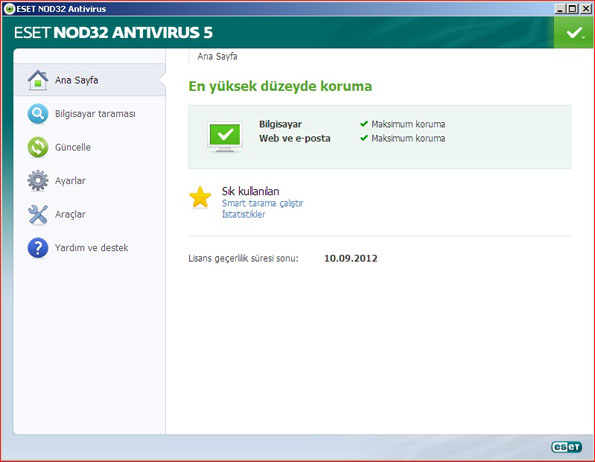Click the green monitor protection status icon
Image resolution: width=595 pixels, height=462 pixels.
point(225,137)
